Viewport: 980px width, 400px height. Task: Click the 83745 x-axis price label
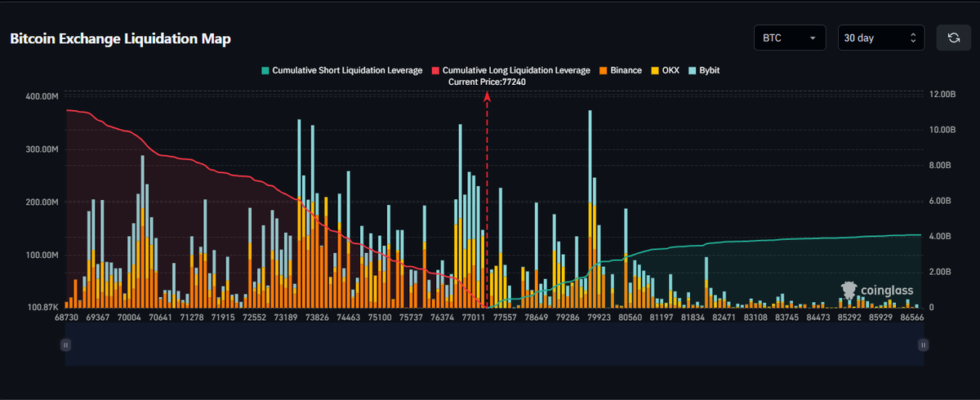click(786, 317)
